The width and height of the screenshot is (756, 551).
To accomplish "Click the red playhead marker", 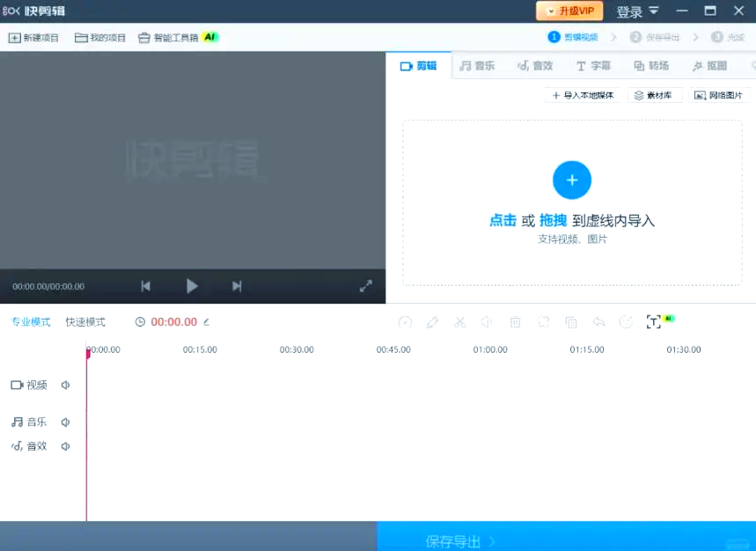I will (88, 354).
